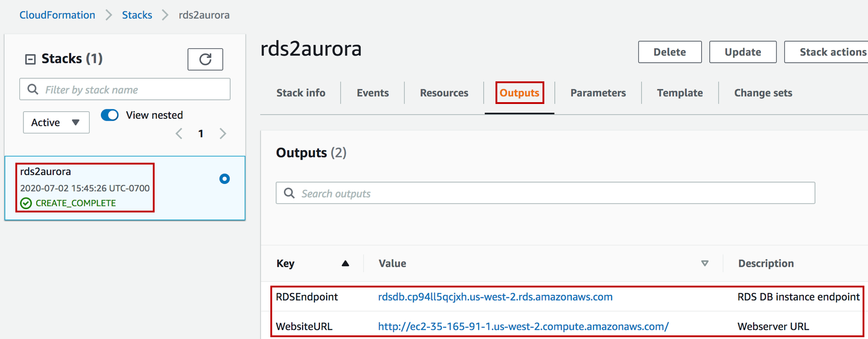Click the Key column header

coord(285,264)
